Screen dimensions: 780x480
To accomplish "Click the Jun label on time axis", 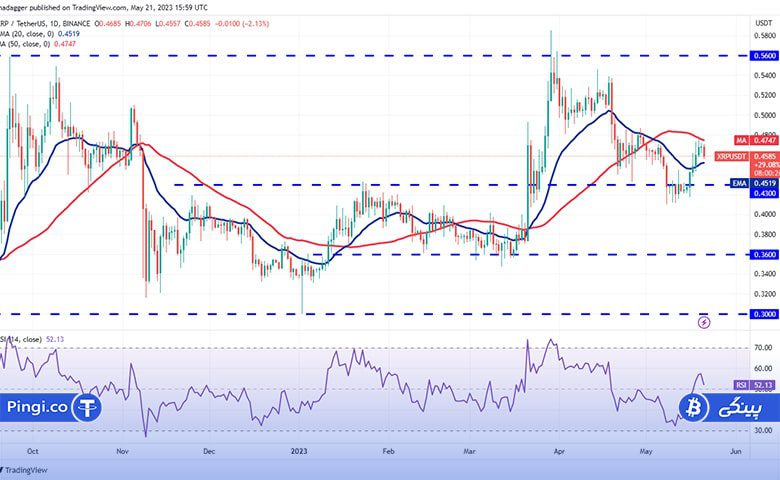I will pos(735,451).
